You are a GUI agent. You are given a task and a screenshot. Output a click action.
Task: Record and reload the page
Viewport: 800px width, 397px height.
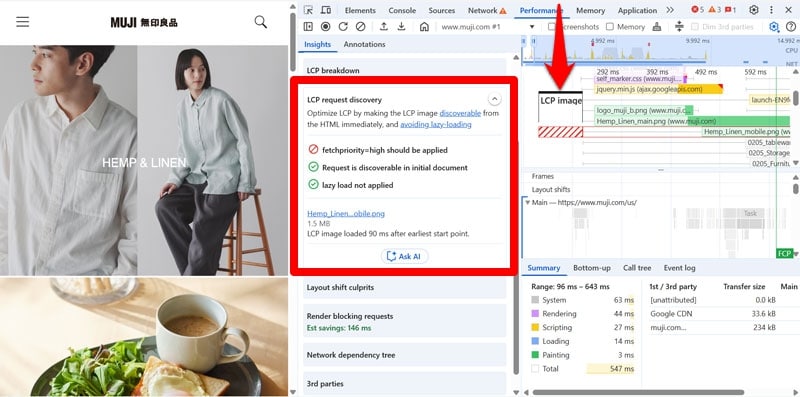coord(343,27)
